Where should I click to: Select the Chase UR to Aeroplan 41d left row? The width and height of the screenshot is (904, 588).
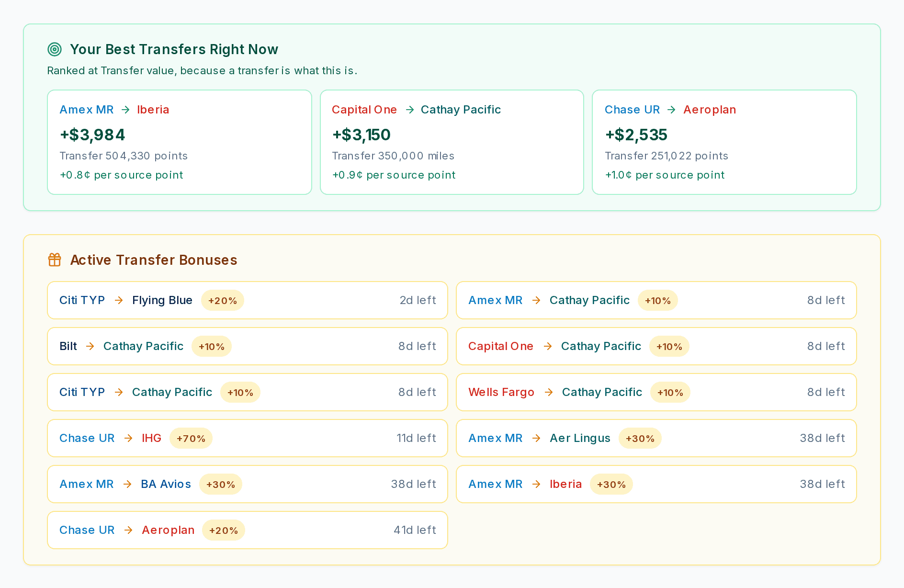(x=248, y=530)
